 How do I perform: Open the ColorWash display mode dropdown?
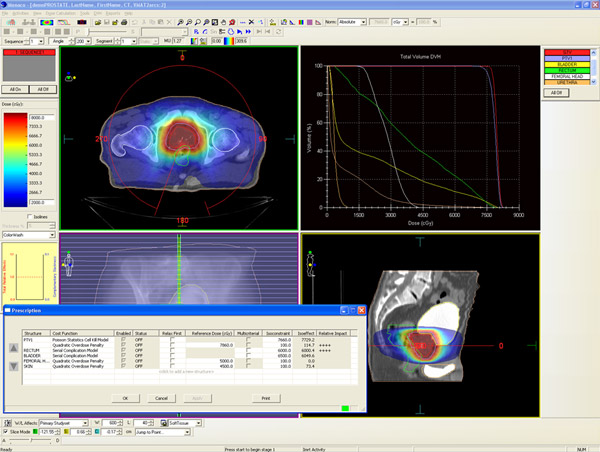(x=51, y=235)
